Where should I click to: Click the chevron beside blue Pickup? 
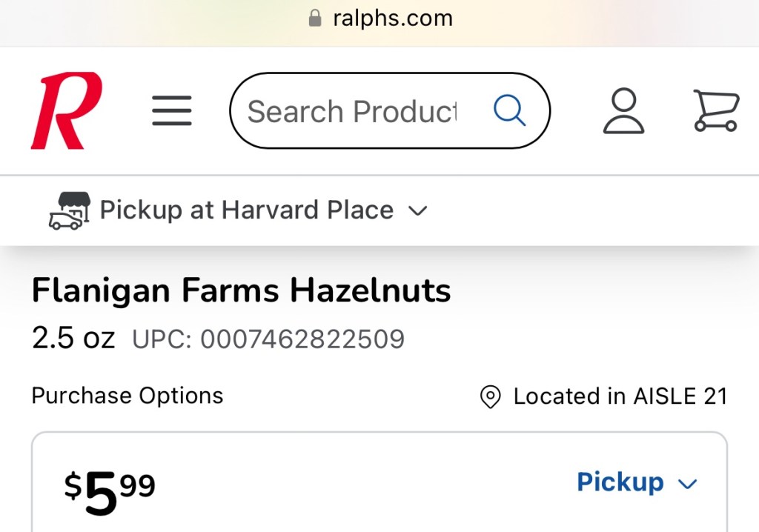pos(688,485)
